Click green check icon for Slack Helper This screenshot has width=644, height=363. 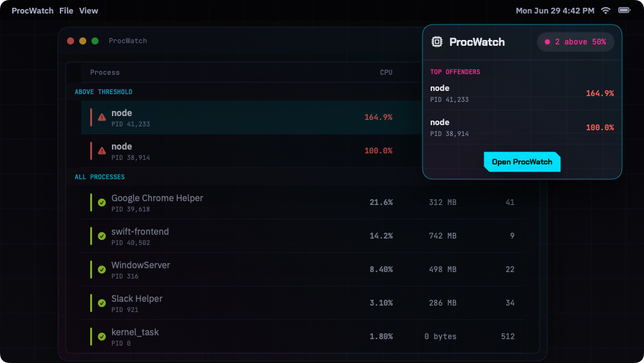(102, 303)
